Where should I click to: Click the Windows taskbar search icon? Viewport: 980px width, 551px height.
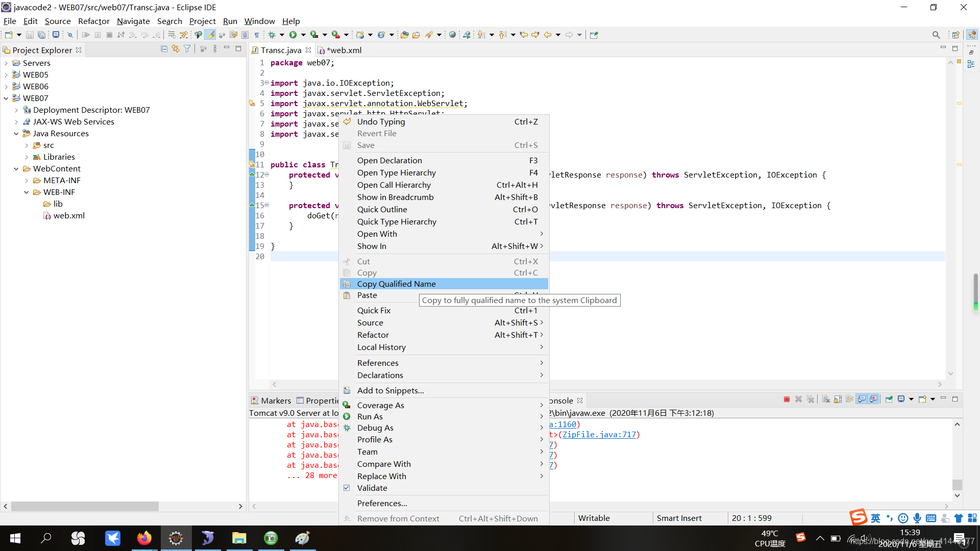point(46,538)
